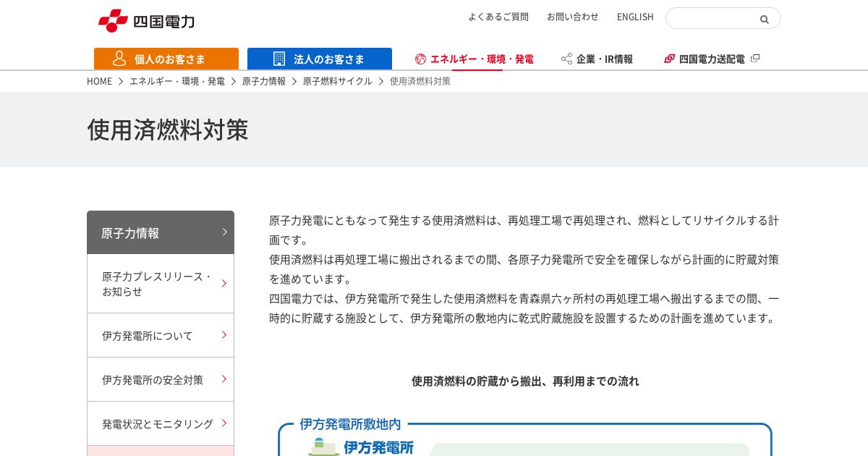The width and height of the screenshot is (868, 456).
Task: Go to HOME breadcrumb
Action: pyautogui.click(x=99, y=81)
